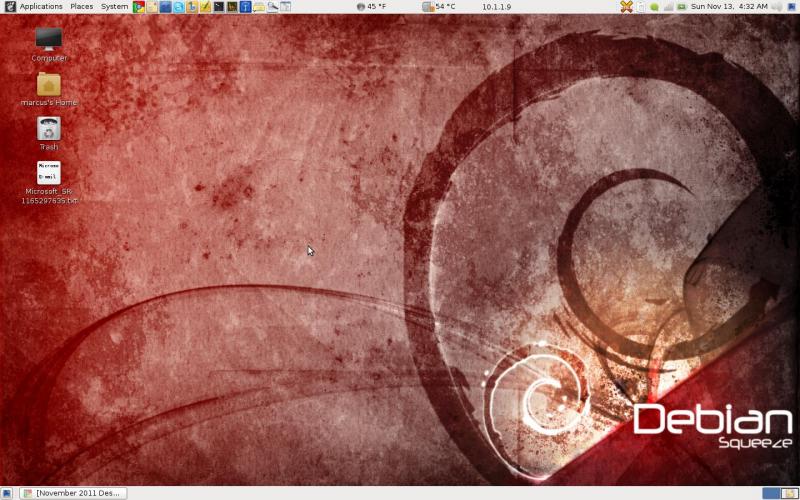The width and height of the screenshot is (800, 500).
Task: Switch to the first workspace in switcher
Action: 771,493
